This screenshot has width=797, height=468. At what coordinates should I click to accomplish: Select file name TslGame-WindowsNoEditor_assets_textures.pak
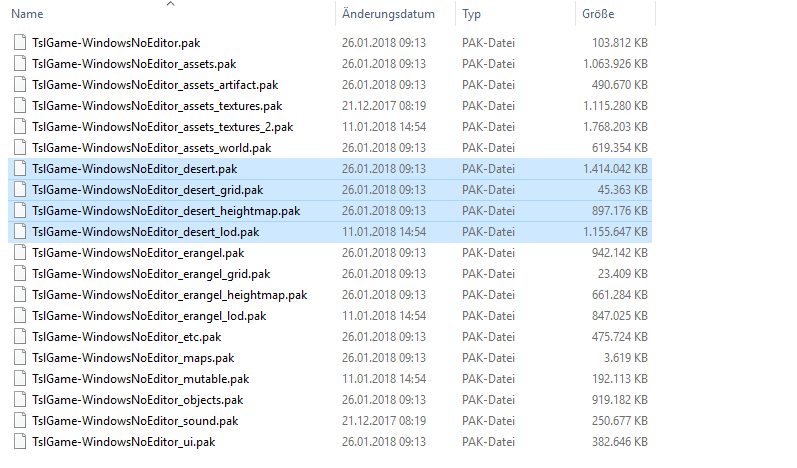[x=157, y=106]
